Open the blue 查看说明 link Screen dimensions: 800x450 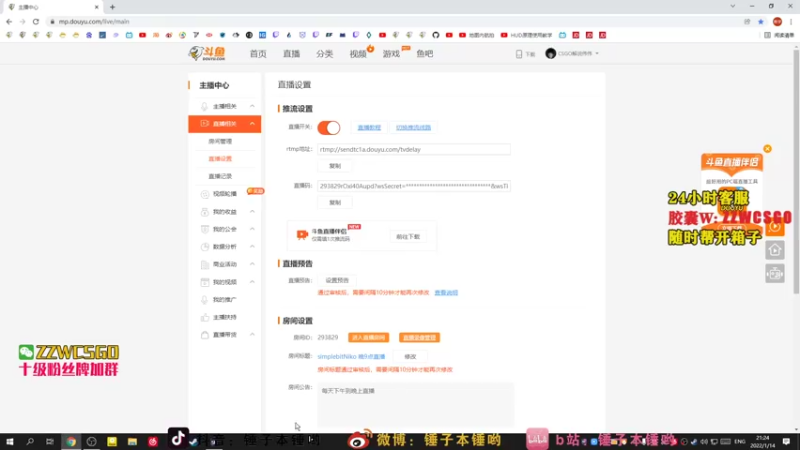pyautogui.click(x=446, y=293)
